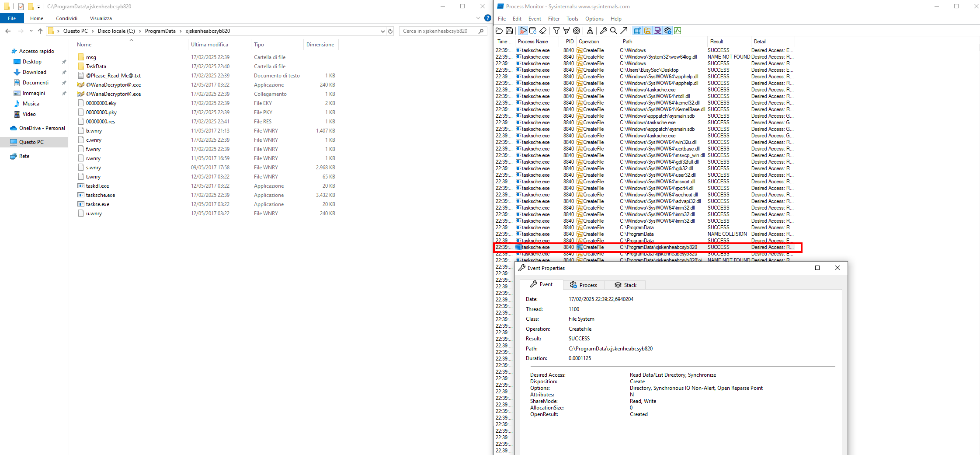Viewport: 980px width, 455px height.
Task: Open the Filter funnel dialog
Action: coord(556,31)
